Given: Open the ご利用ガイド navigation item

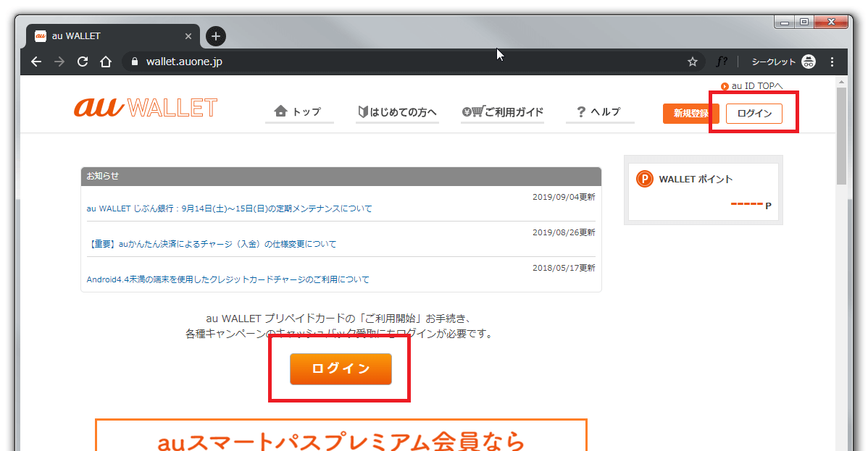Looking at the screenshot, I should [503, 111].
